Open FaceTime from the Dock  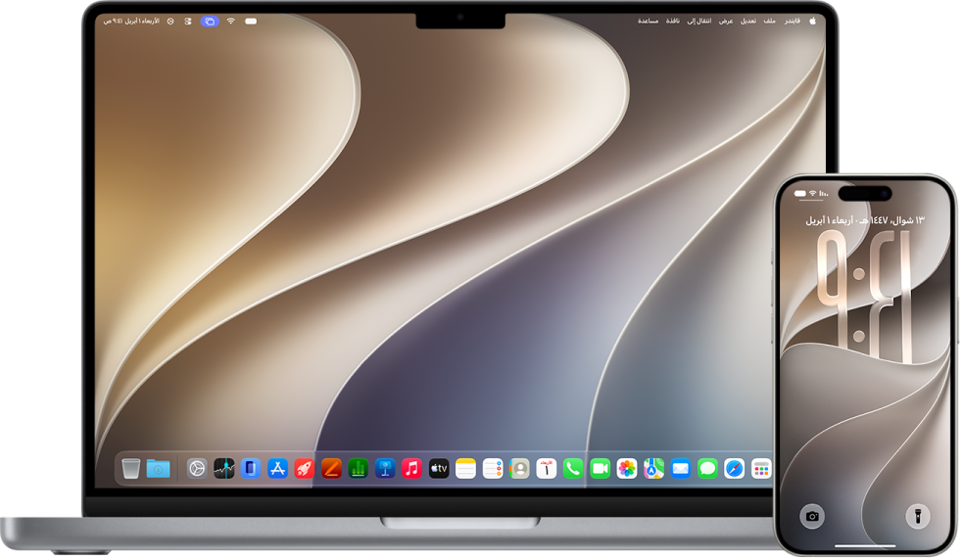600,469
